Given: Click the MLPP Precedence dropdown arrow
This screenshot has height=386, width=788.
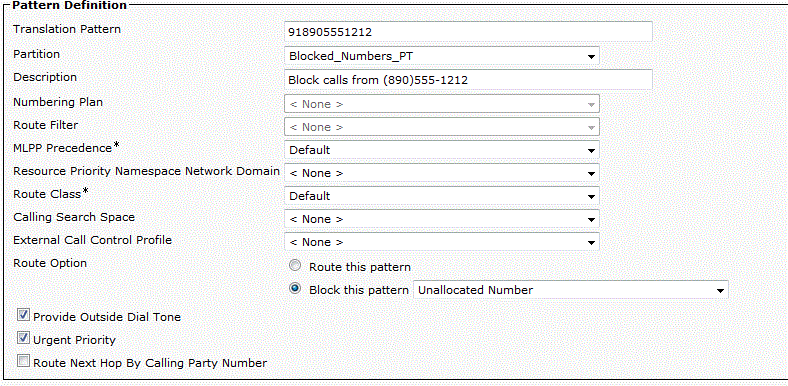Looking at the screenshot, I should [592, 150].
